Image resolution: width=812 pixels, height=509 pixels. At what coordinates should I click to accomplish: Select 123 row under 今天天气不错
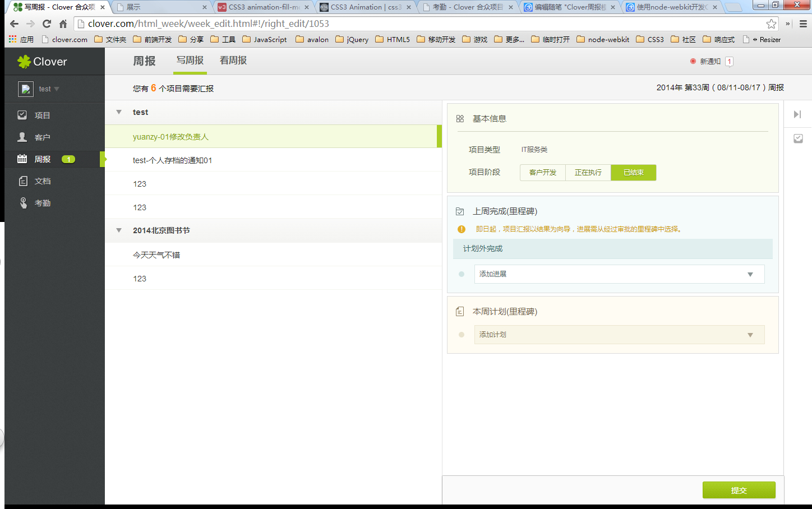[x=273, y=279]
